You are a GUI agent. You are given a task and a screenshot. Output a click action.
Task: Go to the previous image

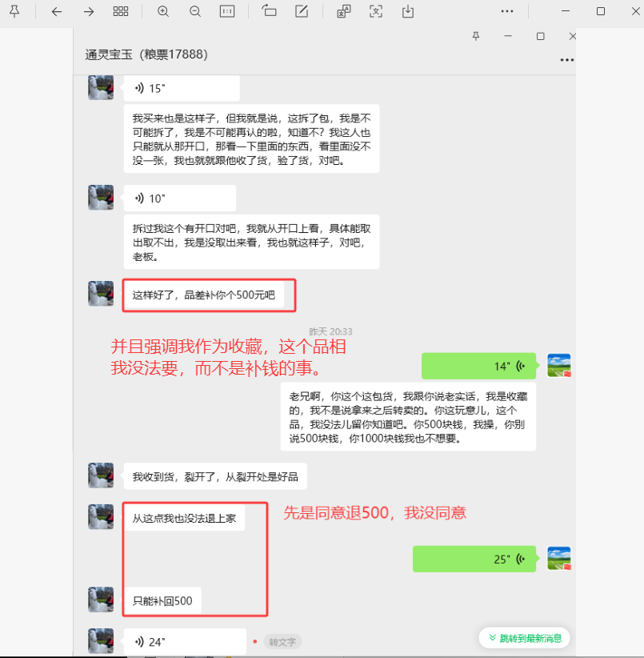click(x=56, y=11)
